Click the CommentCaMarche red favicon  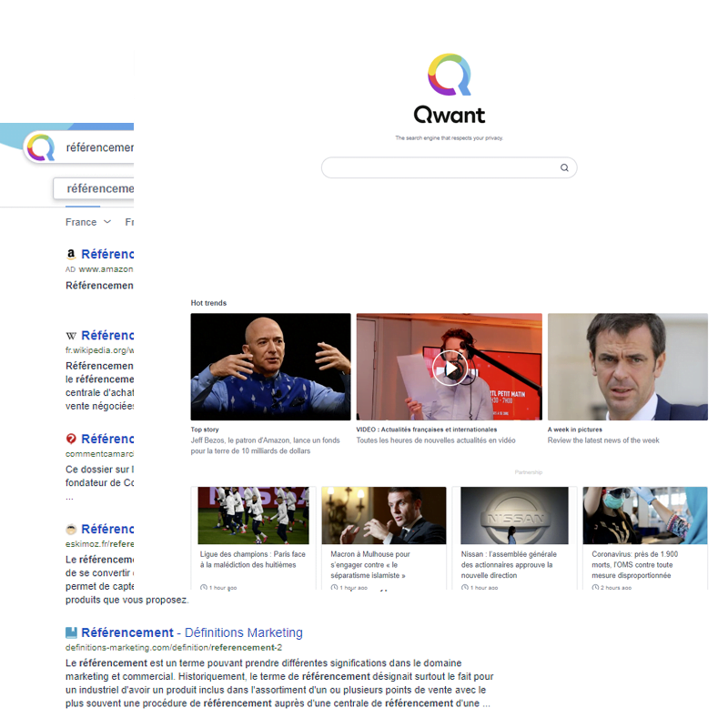pos(71,439)
